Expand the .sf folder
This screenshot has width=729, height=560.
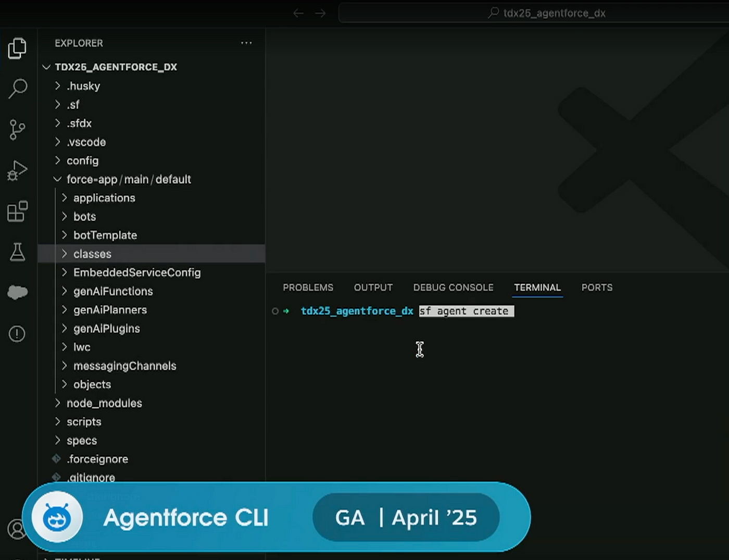[x=58, y=105]
